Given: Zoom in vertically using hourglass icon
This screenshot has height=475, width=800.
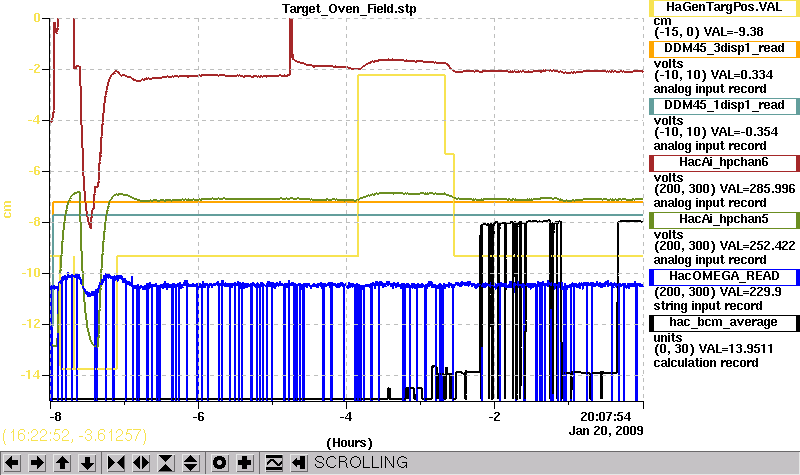Looking at the screenshot, I should [x=166, y=463].
